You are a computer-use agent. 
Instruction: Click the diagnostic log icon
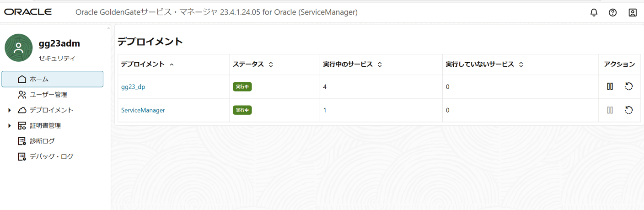22,141
